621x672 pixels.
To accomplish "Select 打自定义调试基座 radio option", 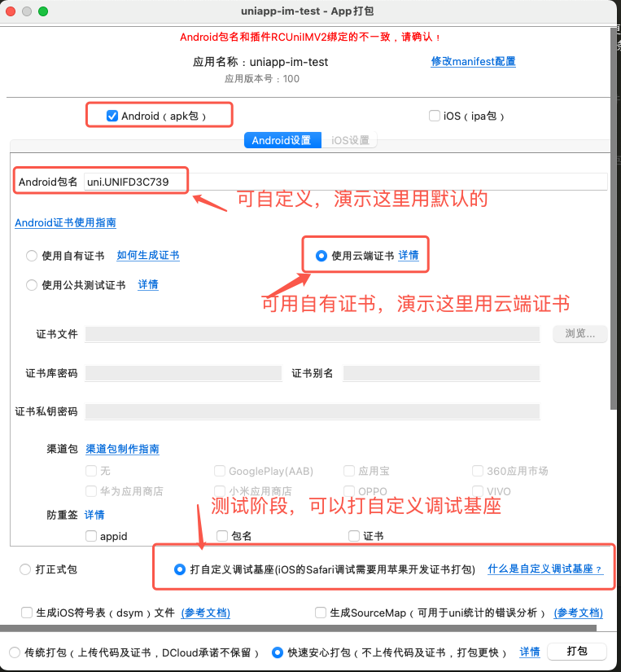I will tap(179, 569).
